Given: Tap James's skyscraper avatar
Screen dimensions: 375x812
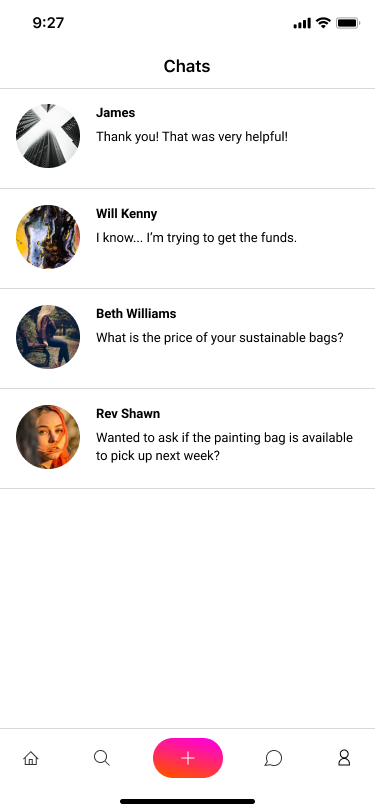Looking at the screenshot, I should pyautogui.click(x=48, y=136).
